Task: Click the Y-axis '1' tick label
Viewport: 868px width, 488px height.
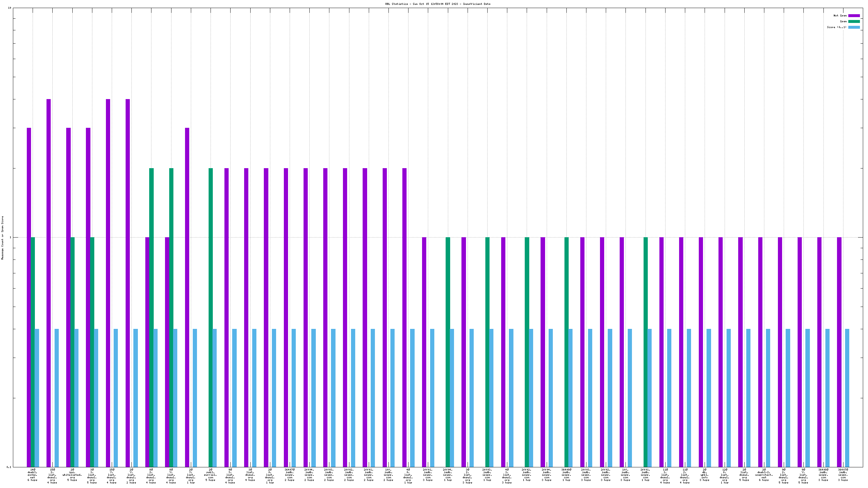Action: tap(10, 238)
